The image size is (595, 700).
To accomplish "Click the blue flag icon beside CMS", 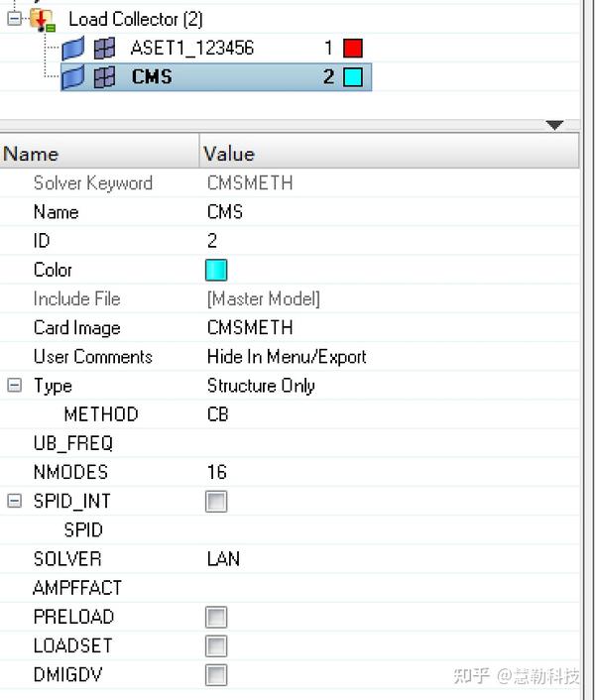I will (x=72, y=76).
